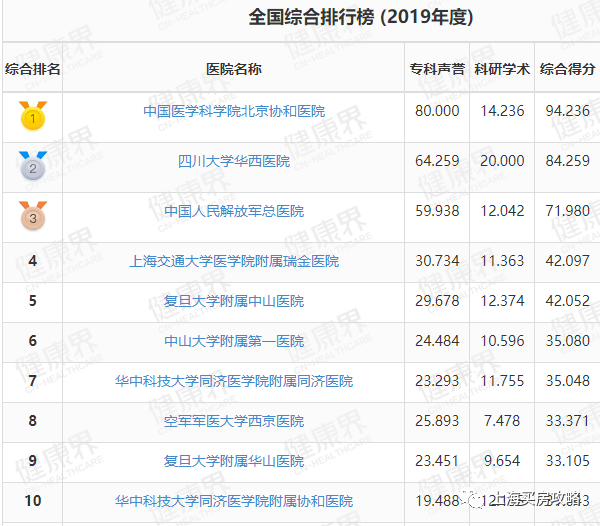
Task: Select the 7.478 research score cell
Action: coord(502,421)
